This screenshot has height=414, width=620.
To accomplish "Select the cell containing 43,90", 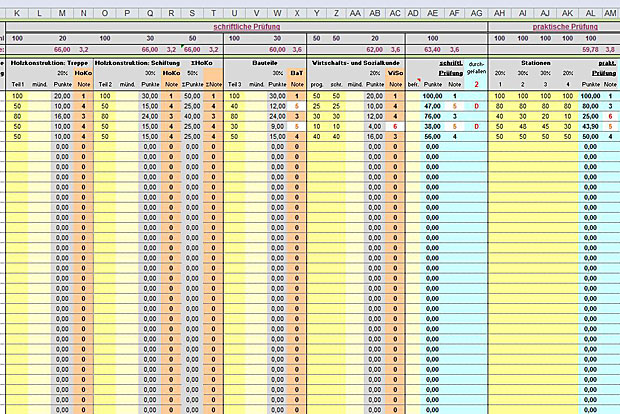I will click(x=588, y=127).
